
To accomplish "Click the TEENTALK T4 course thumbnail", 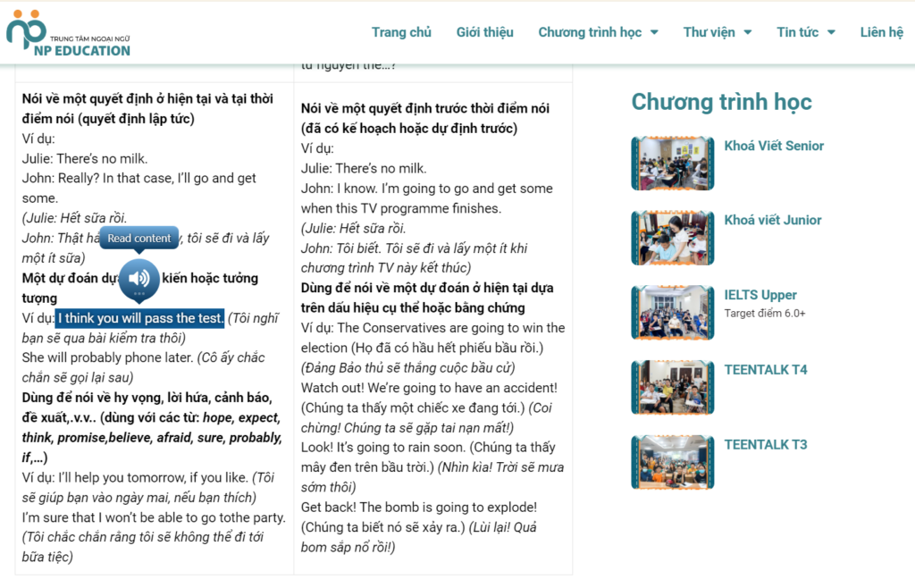I will [672, 387].
